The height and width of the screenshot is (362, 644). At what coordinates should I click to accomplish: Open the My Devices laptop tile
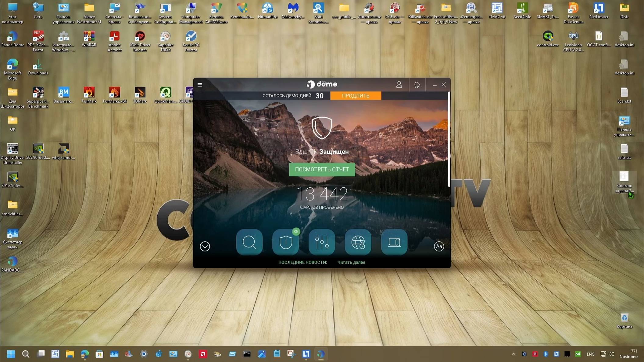pos(394,242)
